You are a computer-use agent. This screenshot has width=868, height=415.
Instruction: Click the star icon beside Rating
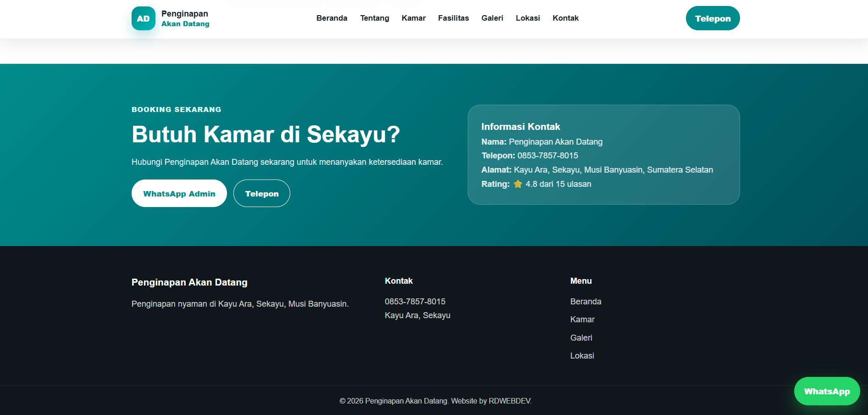[518, 184]
